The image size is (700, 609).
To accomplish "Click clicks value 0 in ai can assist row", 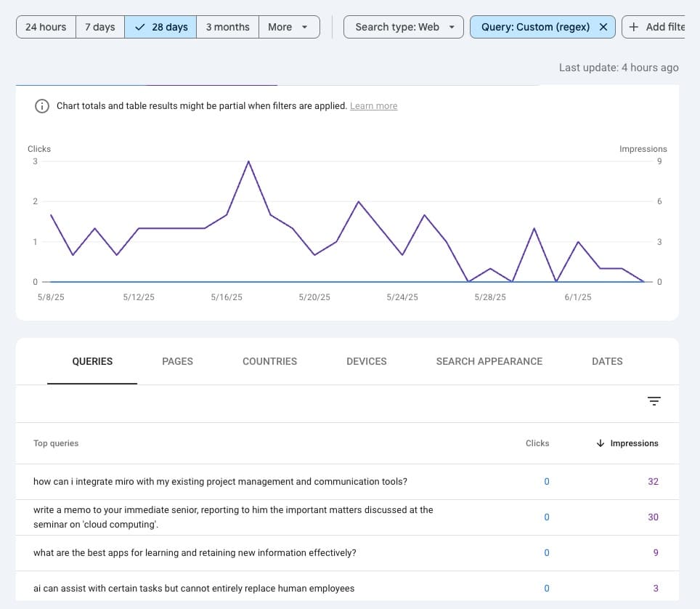I will (x=547, y=589).
